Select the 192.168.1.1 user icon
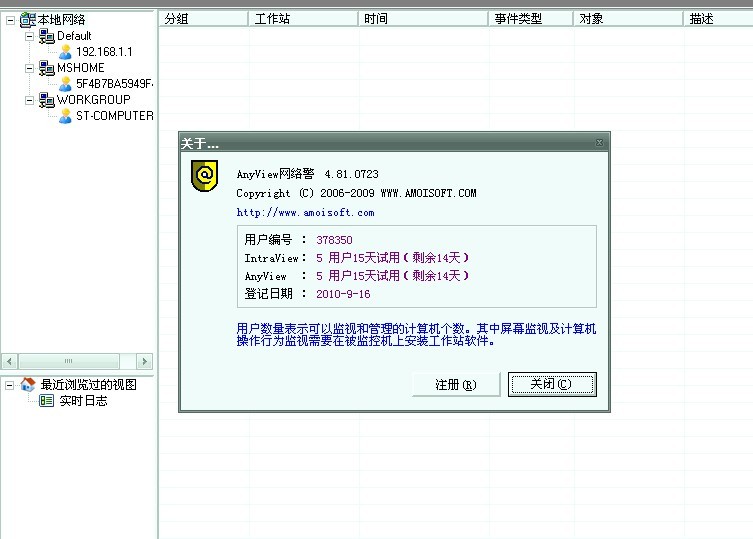This screenshot has height=539, width=753. pyautogui.click(x=65, y=52)
